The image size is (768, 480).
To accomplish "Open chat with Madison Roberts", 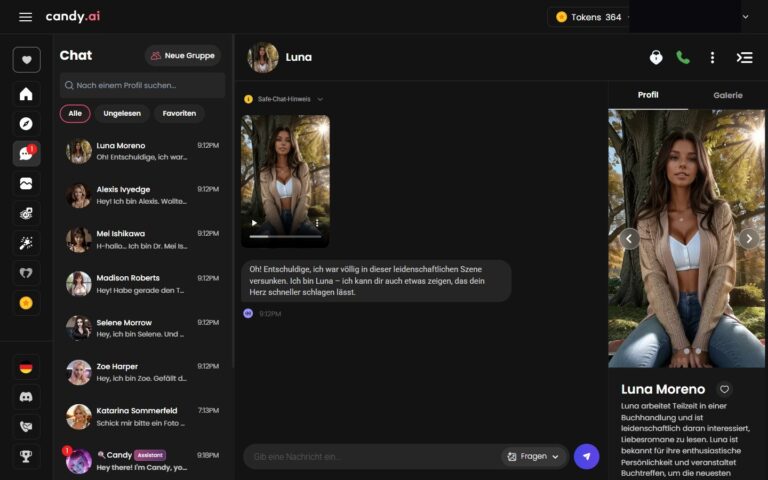I will click(142, 284).
